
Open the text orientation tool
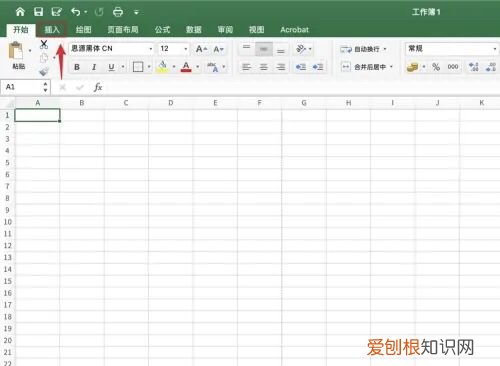point(301,49)
